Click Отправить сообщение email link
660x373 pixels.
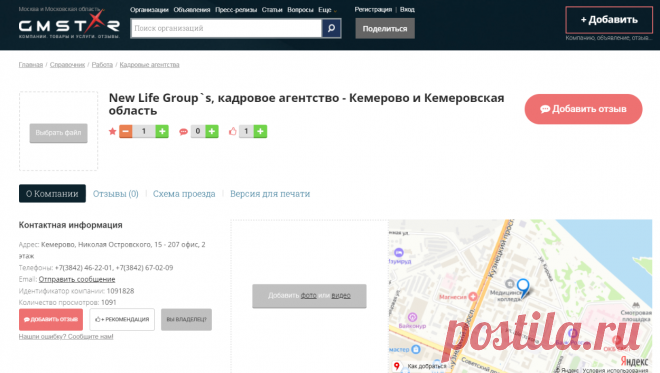point(77,279)
